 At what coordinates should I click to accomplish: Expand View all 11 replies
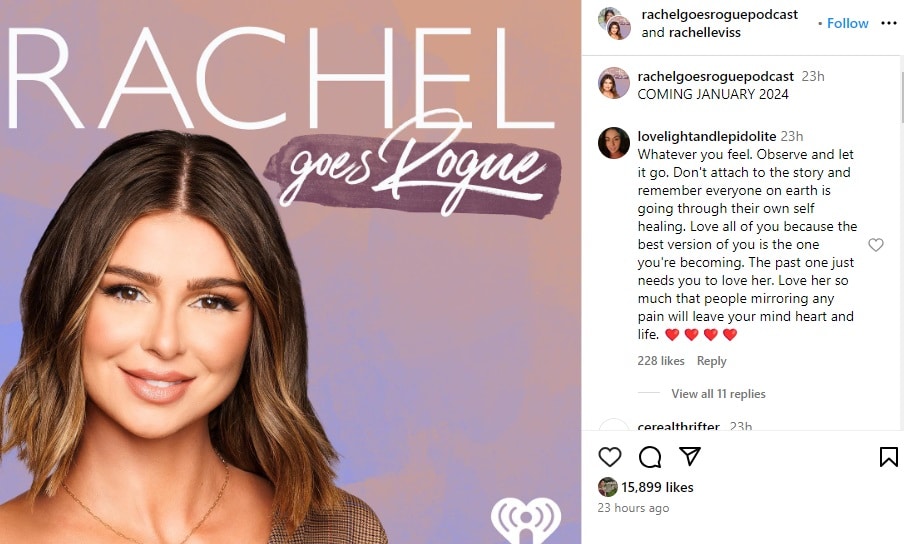tap(718, 394)
